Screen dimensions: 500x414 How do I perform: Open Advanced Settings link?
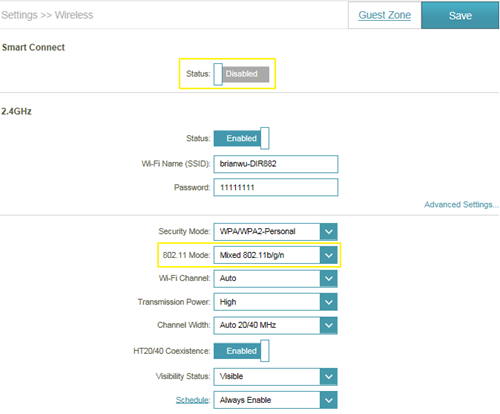461,205
